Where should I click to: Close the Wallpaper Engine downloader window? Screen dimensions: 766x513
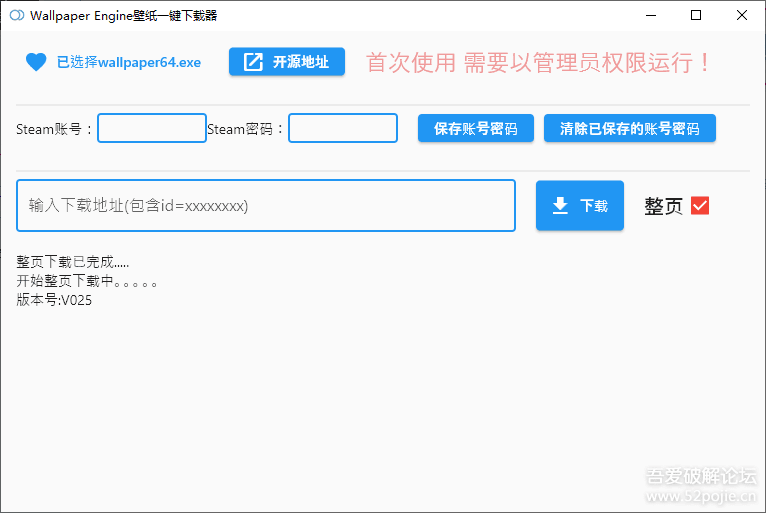[x=742, y=15]
